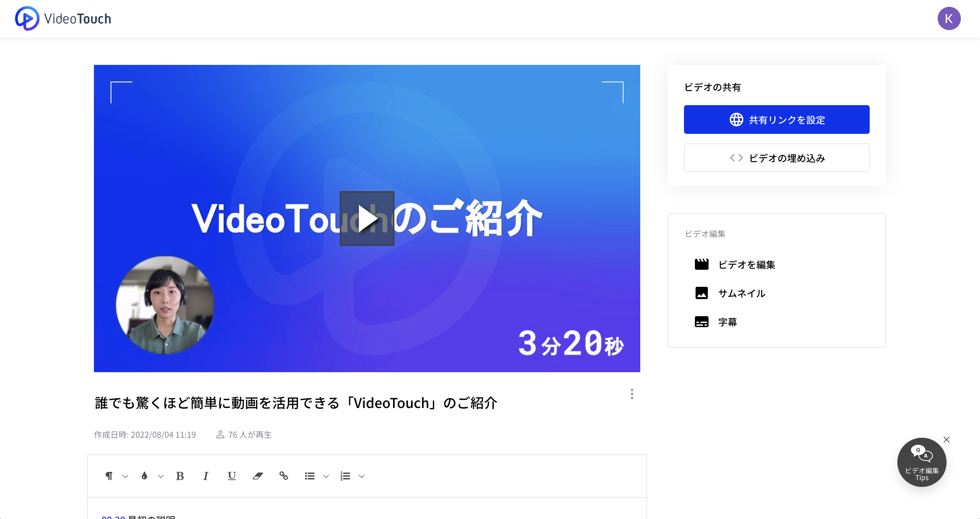Play the VideoTouch introduction video
Image resolution: width=980 pixels, height=519 pixels.
tap(367, 219)
